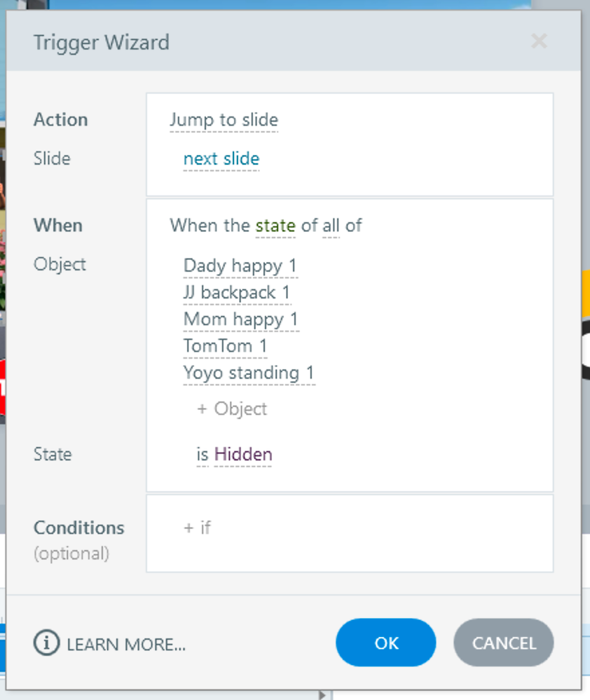
Task: Add a condition with '+ if'
Action: point(197,528)
